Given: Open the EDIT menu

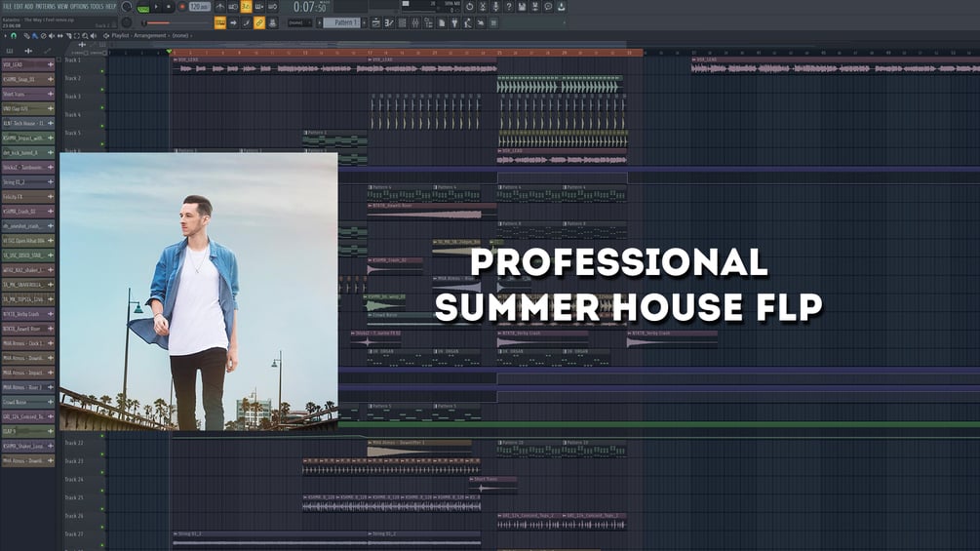Looking at the screenshot, I should pyautogui.click(x=19, y=6).
